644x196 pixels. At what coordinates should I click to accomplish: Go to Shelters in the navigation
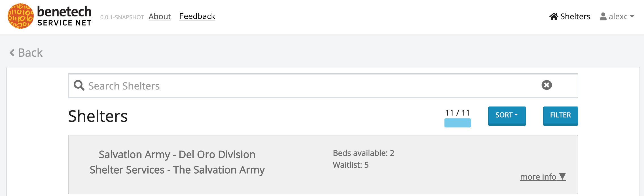[575, 16]
